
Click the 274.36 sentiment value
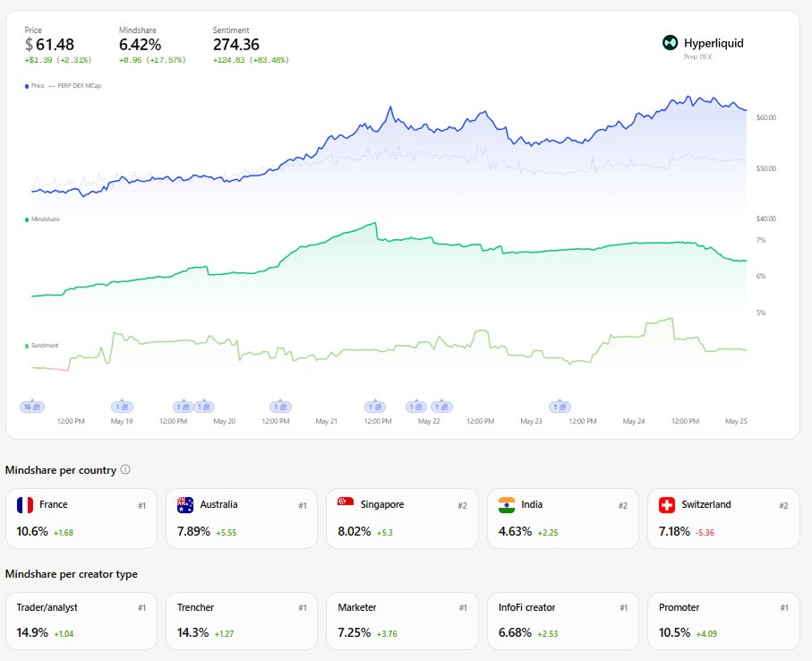(x=236, y=45)
